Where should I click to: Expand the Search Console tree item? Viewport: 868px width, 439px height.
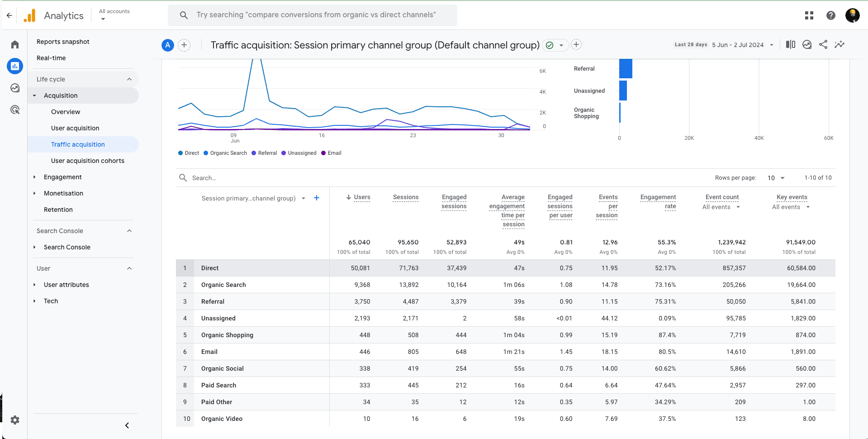(x=34, y=247)
